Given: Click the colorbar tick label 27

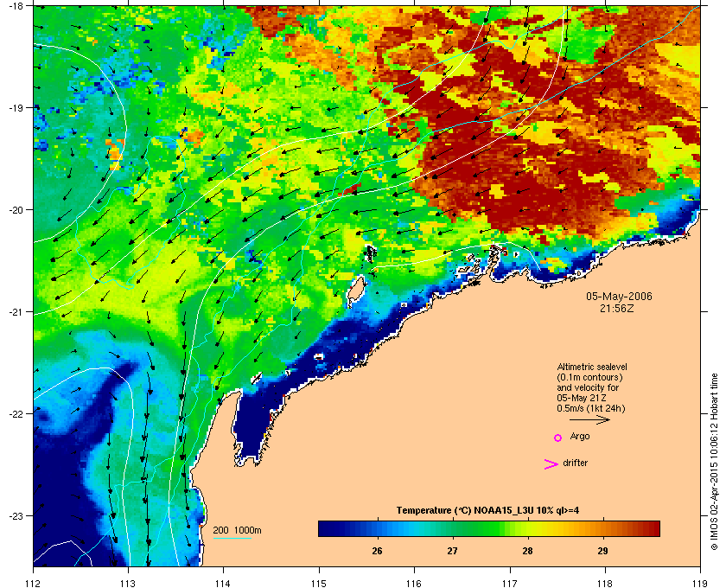Looking at the screenshot, I should click(x=452, y=551).
